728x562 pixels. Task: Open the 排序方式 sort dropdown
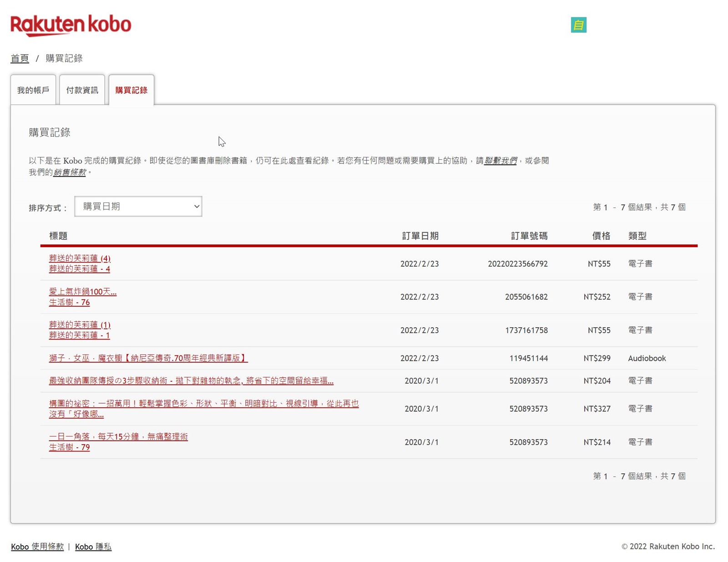point(138,207)
